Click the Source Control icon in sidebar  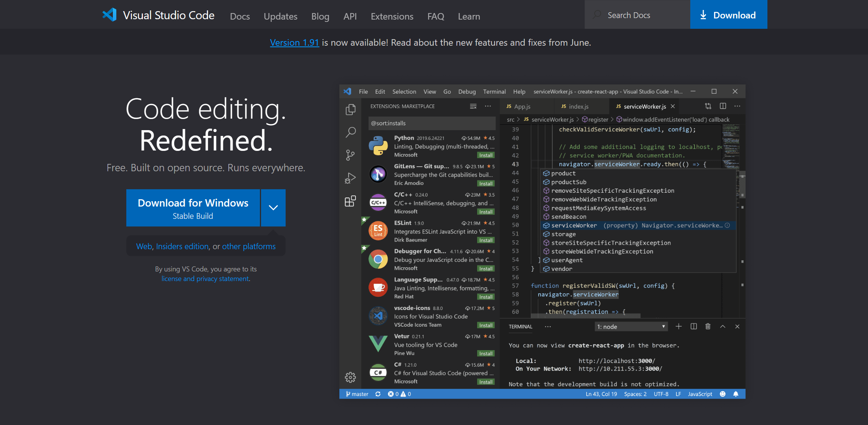(352, 153)
